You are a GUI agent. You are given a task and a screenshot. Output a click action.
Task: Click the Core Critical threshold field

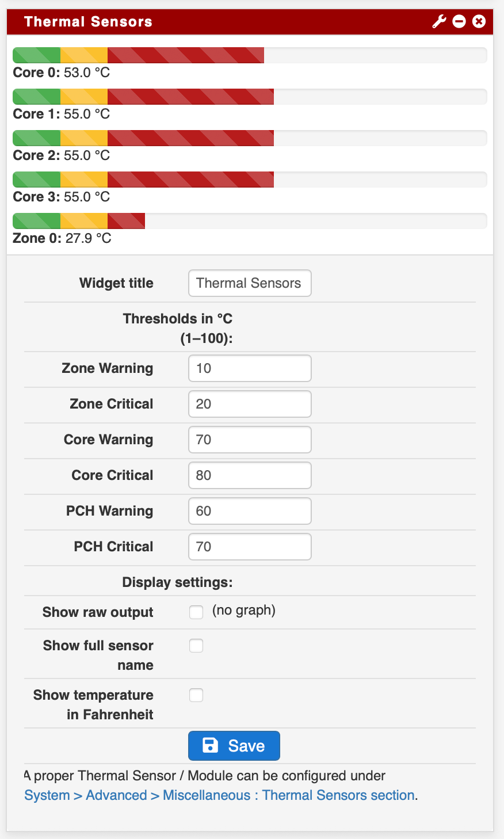tap(250, 475)
